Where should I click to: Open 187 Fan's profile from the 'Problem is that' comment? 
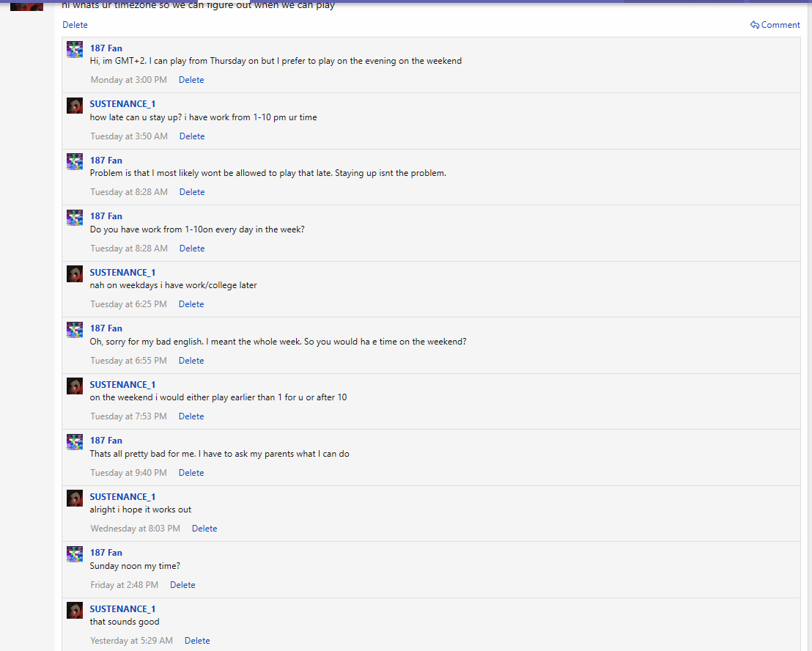106,161
